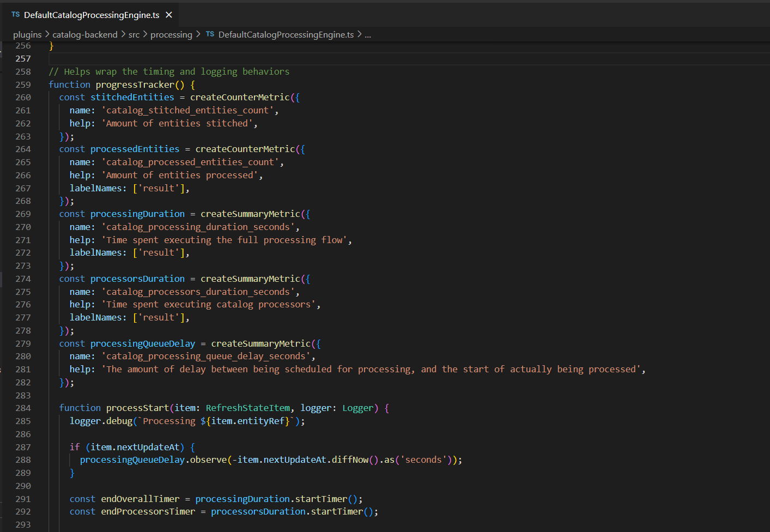Image resolution: width=770 pixels, height=532 pixels.
Task: Click the TS language icon on the editor tab
Action: tap(15, 15)
